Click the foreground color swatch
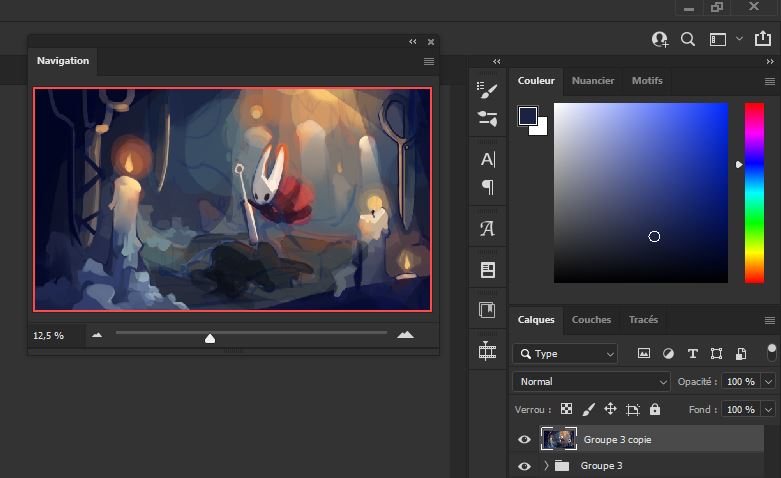 [x=527, y=116]
